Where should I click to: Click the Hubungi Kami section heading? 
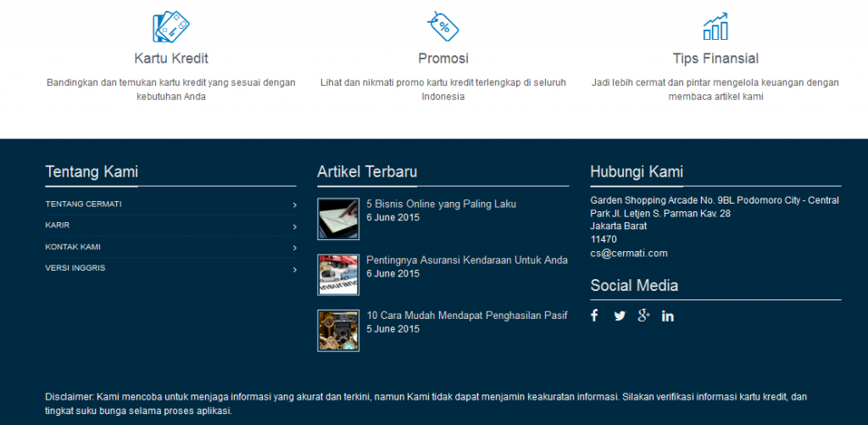[637, 171]
